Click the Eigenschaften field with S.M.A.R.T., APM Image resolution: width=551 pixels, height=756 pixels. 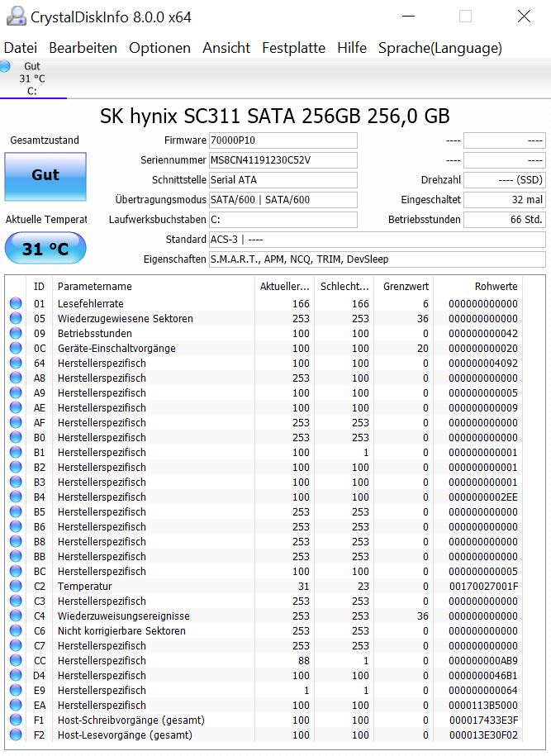tap(377, 259)
